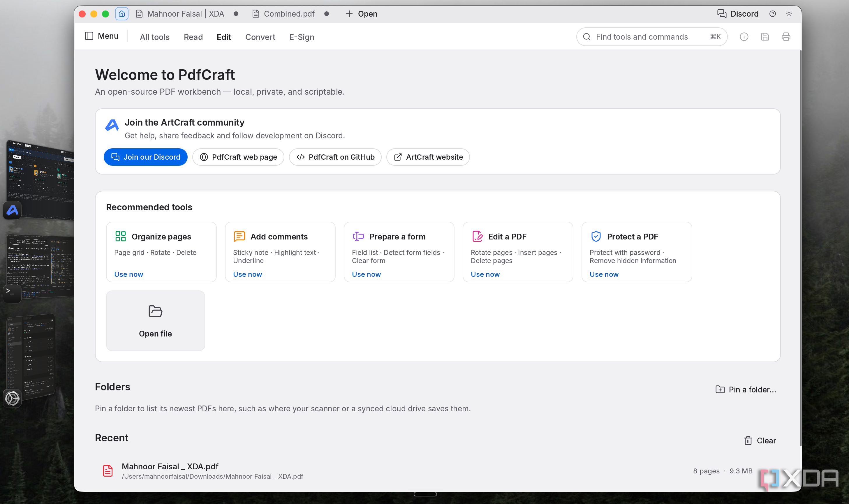Switch to the Read tab

tap(193, 37)
